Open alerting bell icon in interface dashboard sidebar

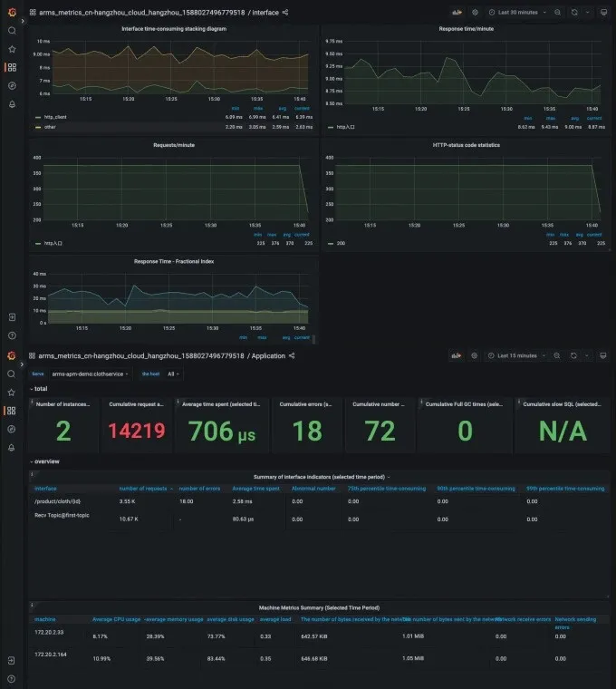click(12, 104)
